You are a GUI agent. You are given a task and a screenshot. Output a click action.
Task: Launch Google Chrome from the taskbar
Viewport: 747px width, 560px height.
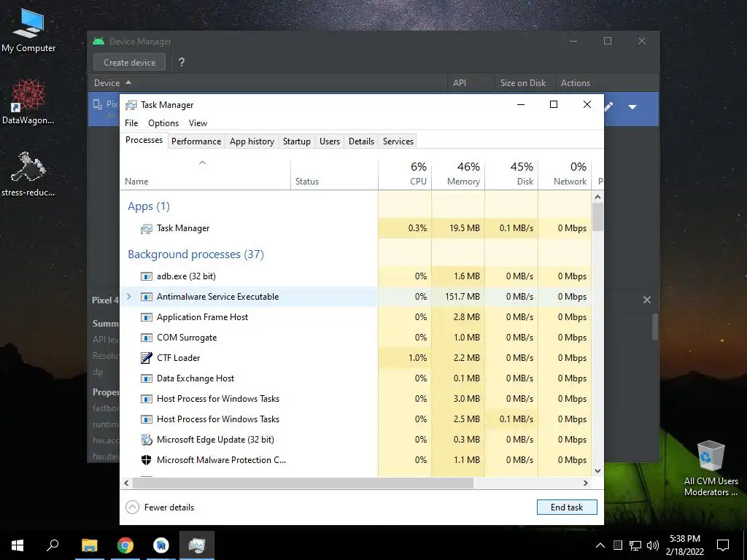tap(125, 545)
